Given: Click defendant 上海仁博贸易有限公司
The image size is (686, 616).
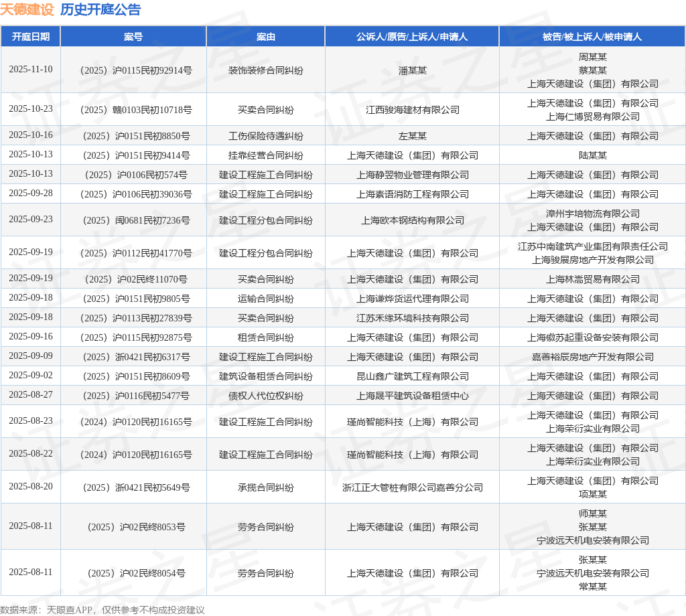Looking at the screenshot, I should point(592,117).
